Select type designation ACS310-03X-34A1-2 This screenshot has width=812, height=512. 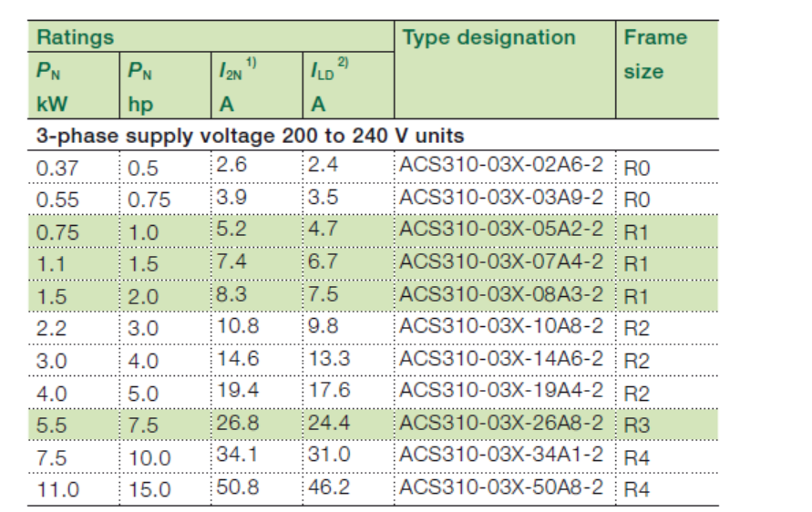501,455
